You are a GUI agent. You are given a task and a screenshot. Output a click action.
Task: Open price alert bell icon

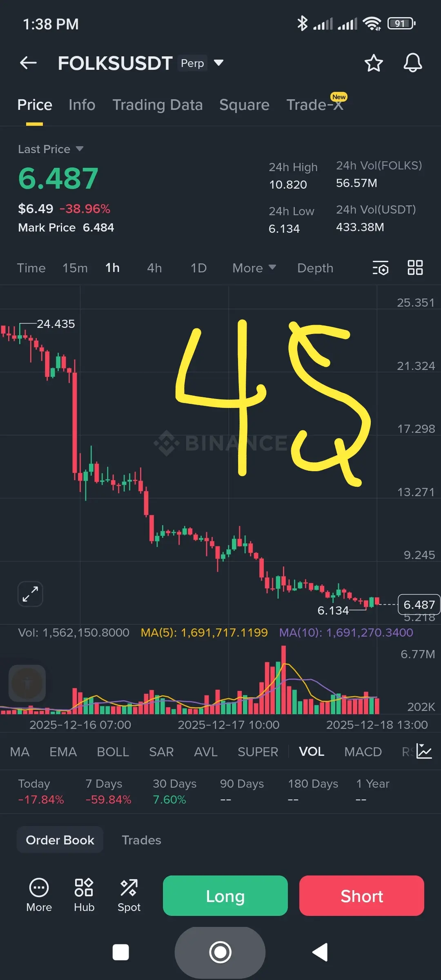coord(413,63)
